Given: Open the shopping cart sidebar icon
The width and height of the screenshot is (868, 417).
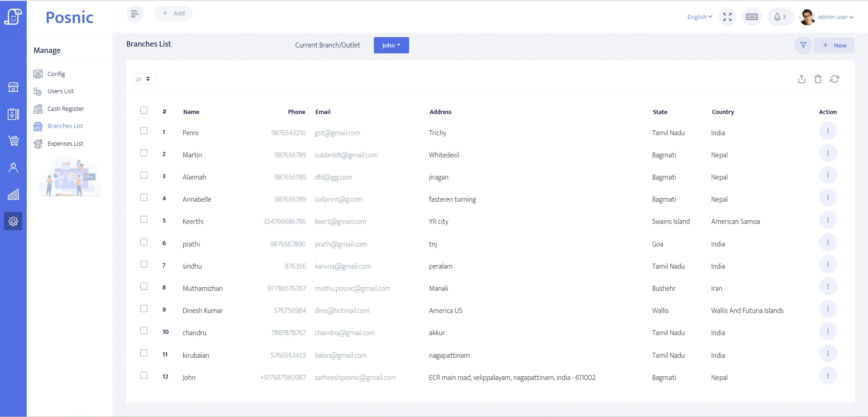Looking at the screenshot, I should 14,141.
